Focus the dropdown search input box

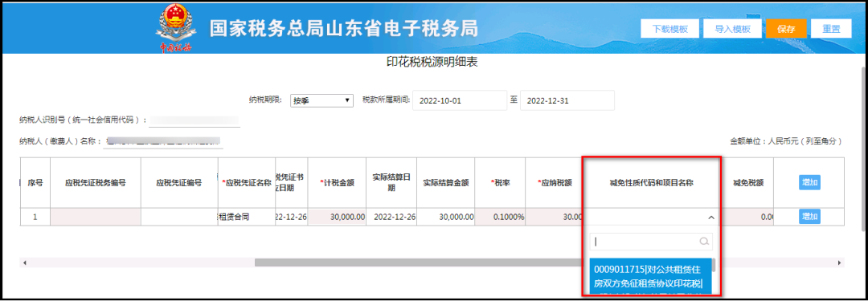(x=651, y=242)
